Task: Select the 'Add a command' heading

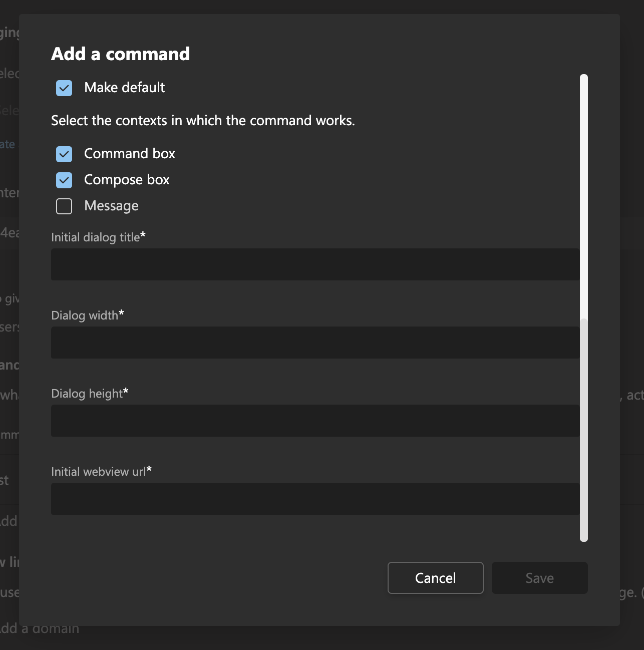Action: [x=121, y=54]
